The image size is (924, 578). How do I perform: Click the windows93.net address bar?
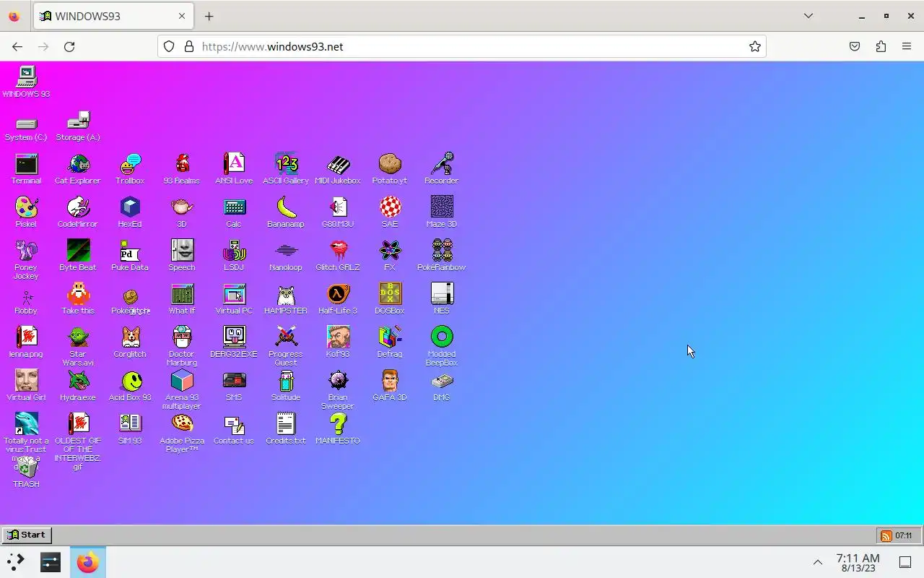tap(462, 46)
